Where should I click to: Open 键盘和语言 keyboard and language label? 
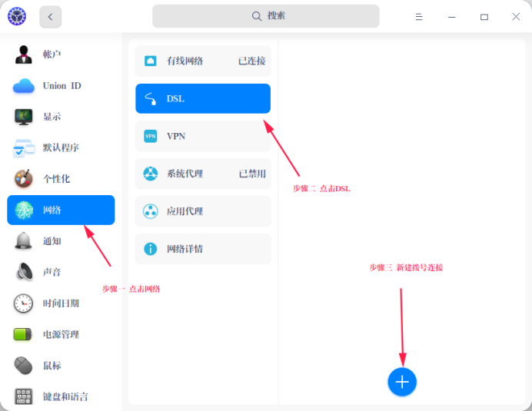pyautogui.click(x=65, y=396)
